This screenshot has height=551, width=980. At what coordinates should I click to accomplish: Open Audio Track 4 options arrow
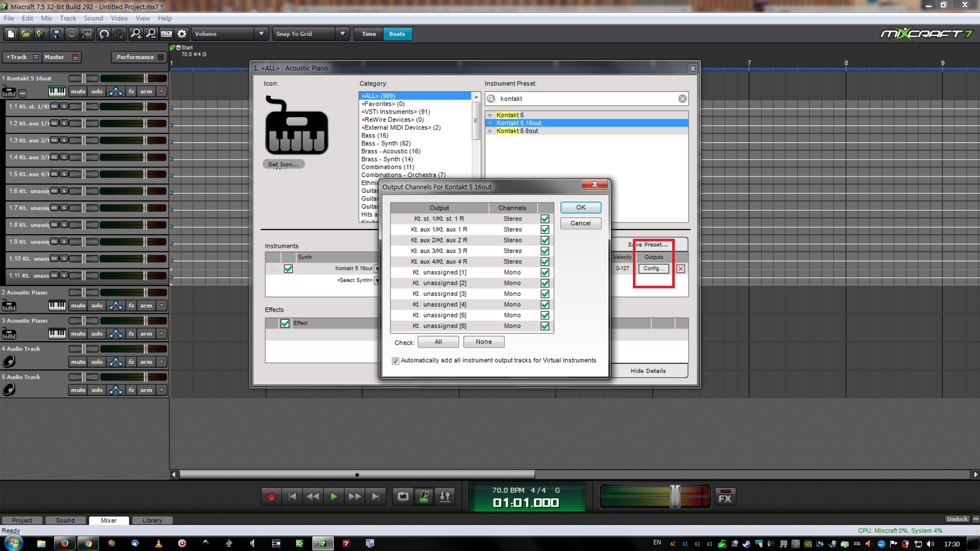(x=162, y=362)
